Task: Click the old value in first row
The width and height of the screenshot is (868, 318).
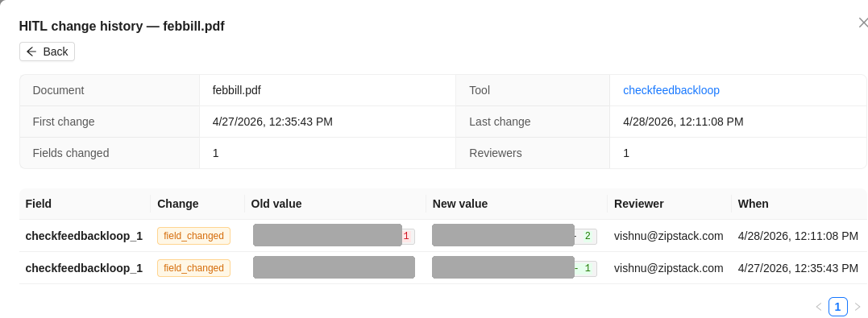Action: pos(334,236)
